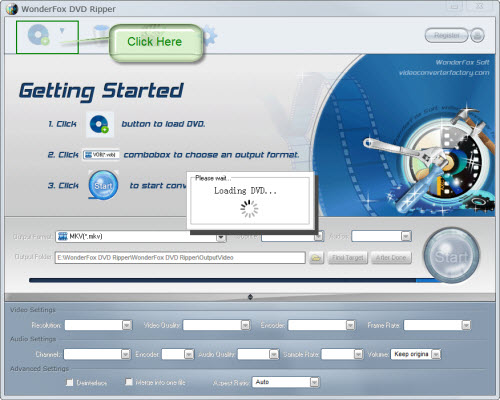Click the Register button
500x400 pixels.
tap(446, 35)
